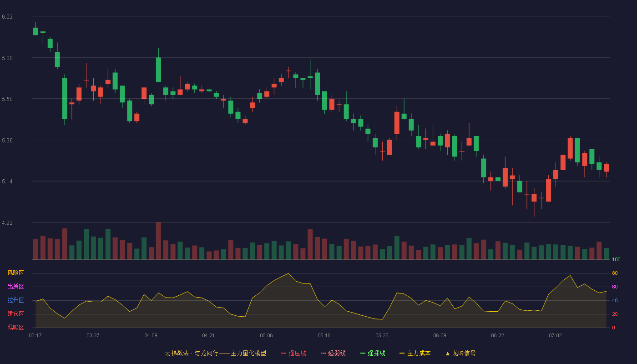Click the 低吸区 indicator label
Viewport: 637px width, 364px height.
[x=15, y=327]
